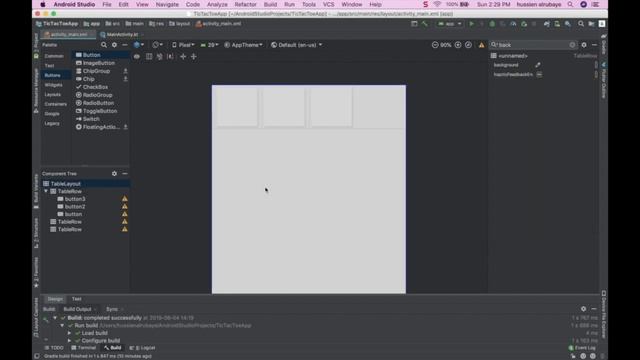
Task: Select Widgets palette category
Action: pos(53,85)
